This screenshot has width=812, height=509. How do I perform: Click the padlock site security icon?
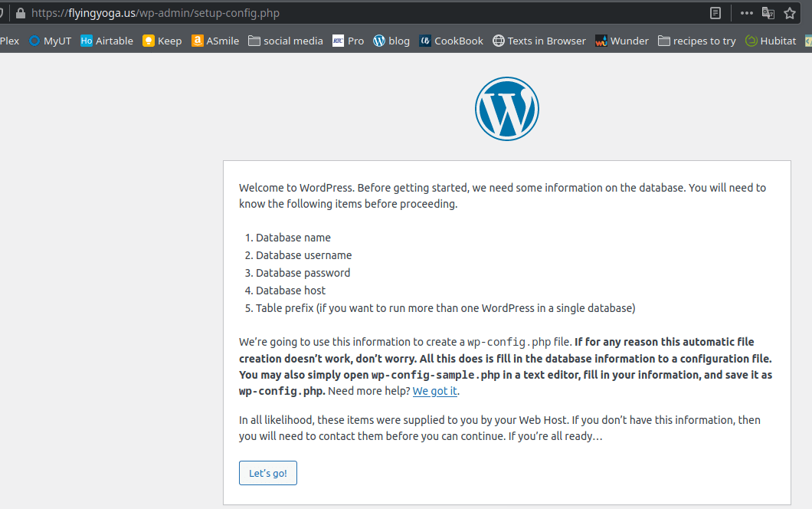20,13
